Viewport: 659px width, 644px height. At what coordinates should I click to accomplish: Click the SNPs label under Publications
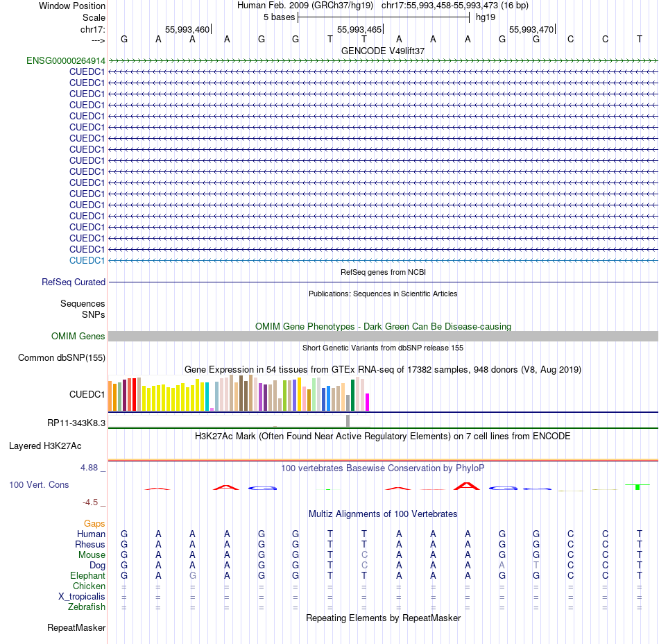click(94, 314)
